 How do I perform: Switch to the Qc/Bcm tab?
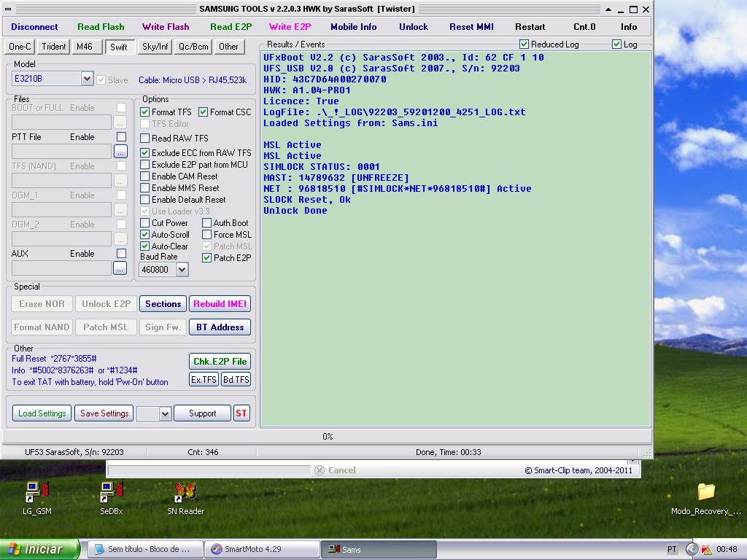pos(193,47)
